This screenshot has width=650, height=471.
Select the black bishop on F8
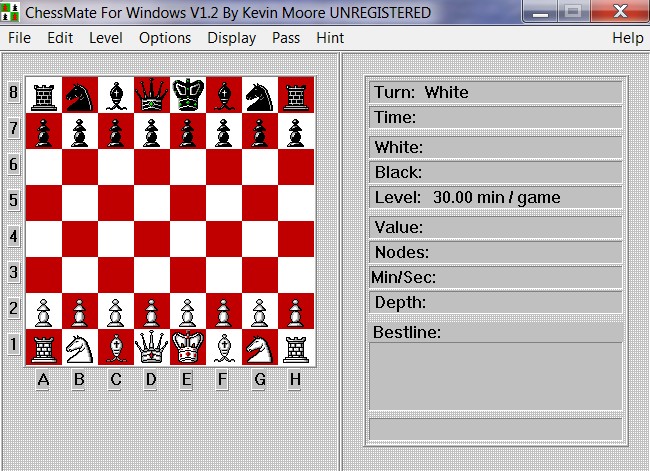pyautogui.click(x=224, y=95)
